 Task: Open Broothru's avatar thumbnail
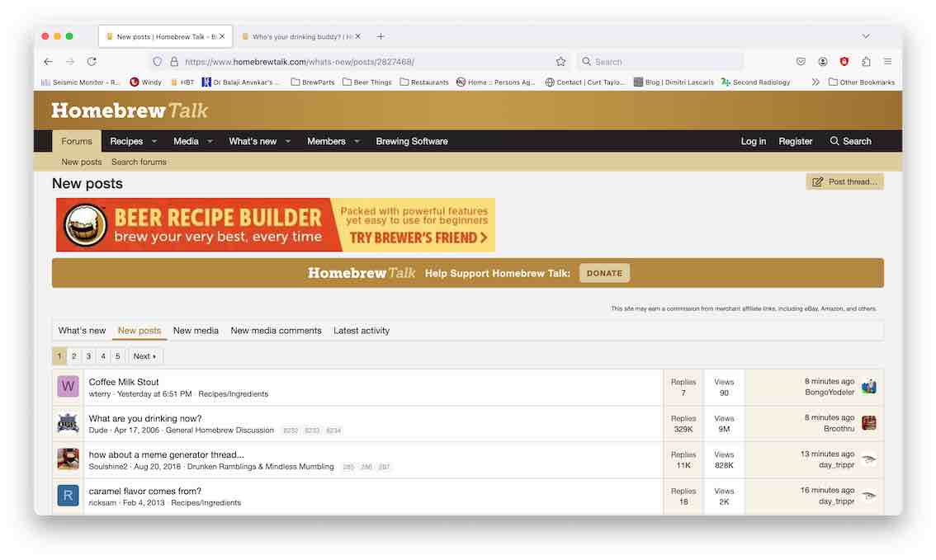coord(869,423)
